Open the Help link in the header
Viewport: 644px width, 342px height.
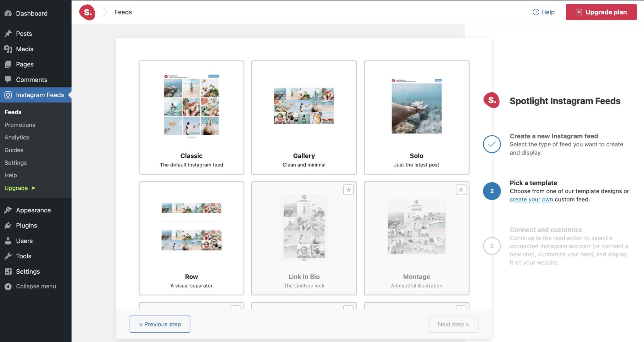pos(544,12)
